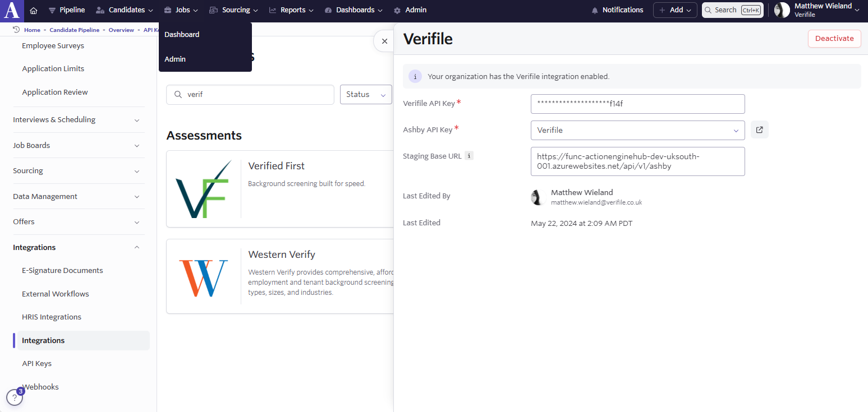
Task: Follow the Candidate Pipeline breadcrumb link
Action: (x=75, y=30)
